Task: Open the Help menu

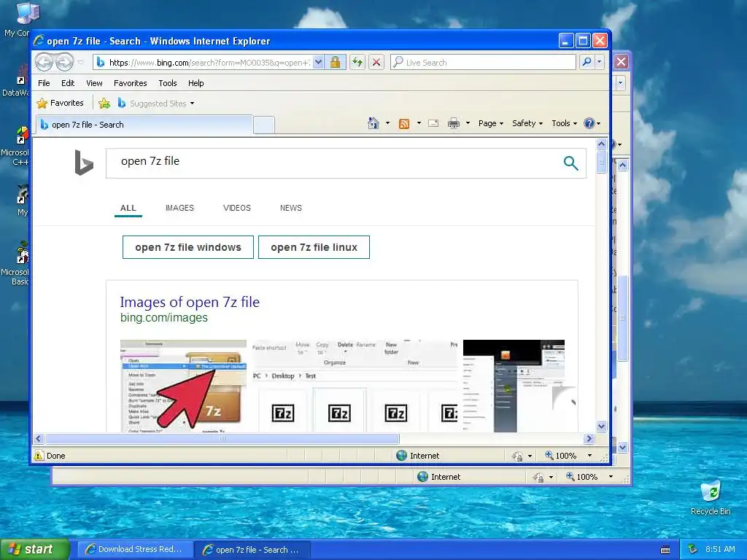Action: (196, 83)
